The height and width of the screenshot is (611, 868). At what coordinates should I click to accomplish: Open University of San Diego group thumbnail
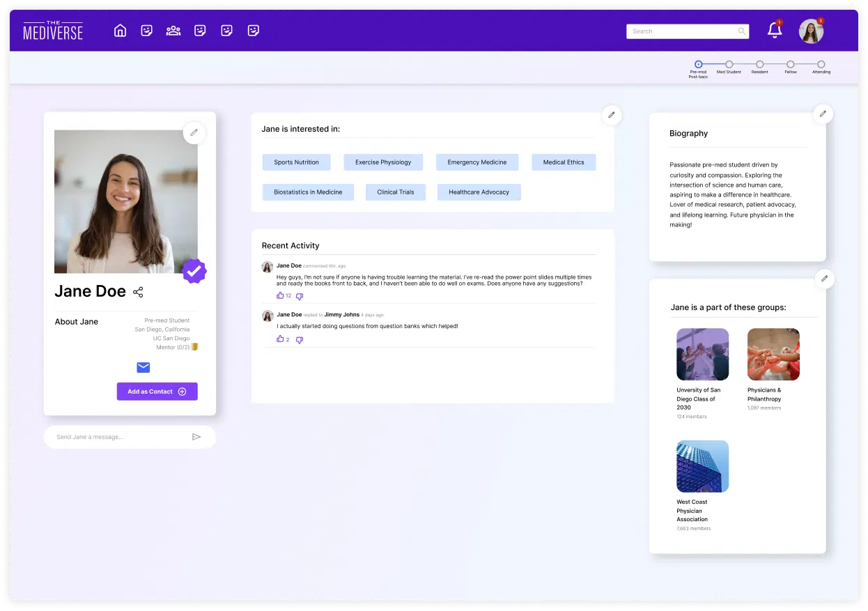pyautogui.click(x=703, y=355)
